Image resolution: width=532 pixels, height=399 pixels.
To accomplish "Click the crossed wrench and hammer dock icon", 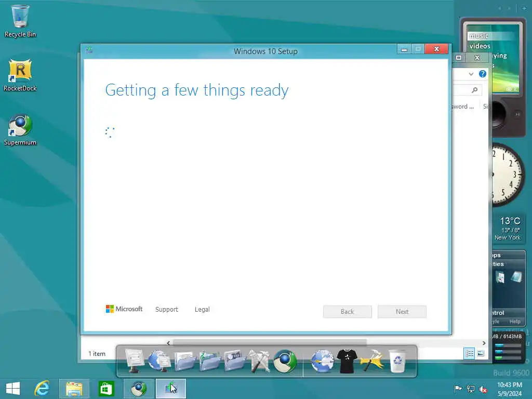I will tap(260, 361).
